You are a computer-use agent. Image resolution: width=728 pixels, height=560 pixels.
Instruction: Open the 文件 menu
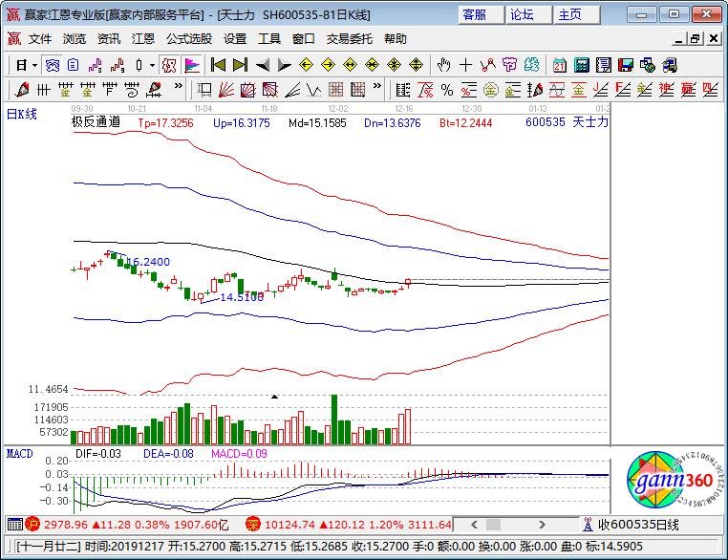40,39
